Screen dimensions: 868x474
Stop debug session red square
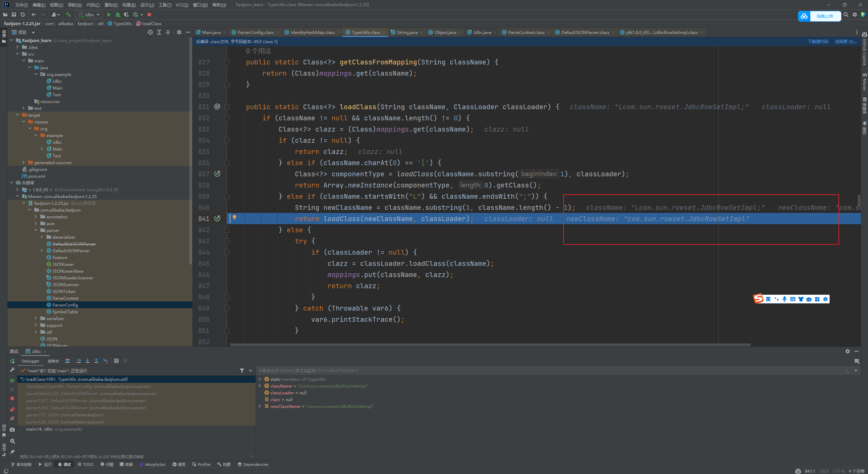pyautogui.click(x=12, y=398)
